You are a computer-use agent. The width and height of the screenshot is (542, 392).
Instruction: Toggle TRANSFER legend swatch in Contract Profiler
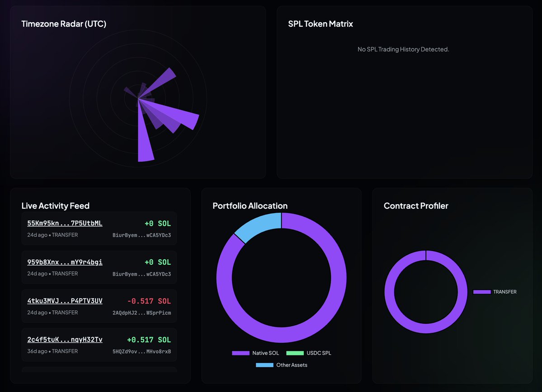click(482, 292)
